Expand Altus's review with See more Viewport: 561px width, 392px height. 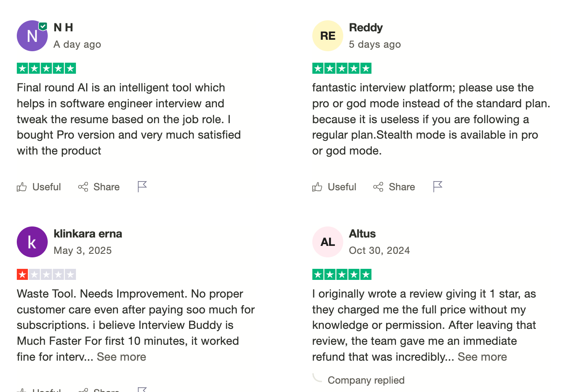click(482, 357)
